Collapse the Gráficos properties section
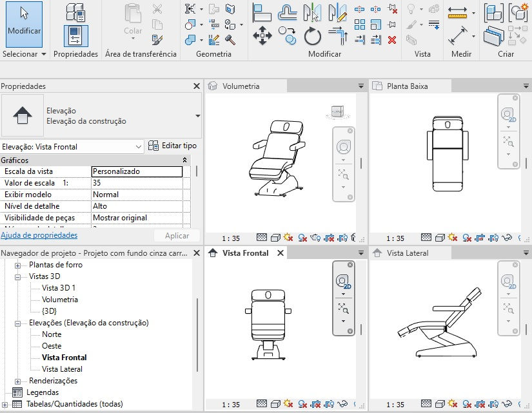This screenshot has width=532, height=413. coord(184,160)
